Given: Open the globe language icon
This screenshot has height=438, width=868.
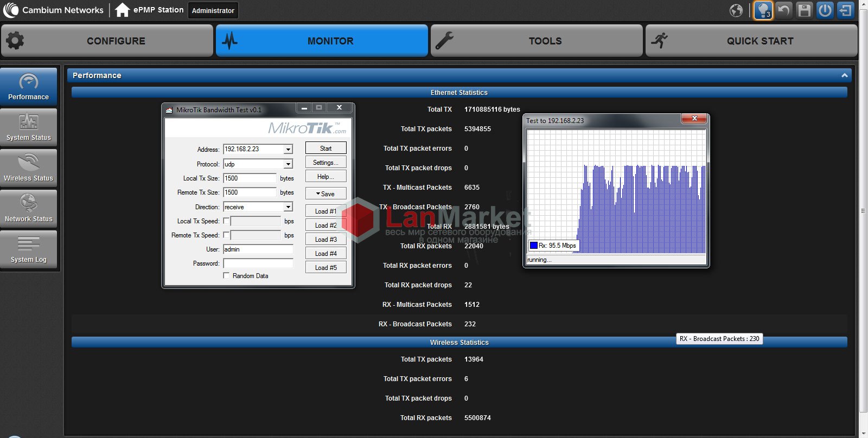Looking at the screenshot, I should (x=736, y=10).
